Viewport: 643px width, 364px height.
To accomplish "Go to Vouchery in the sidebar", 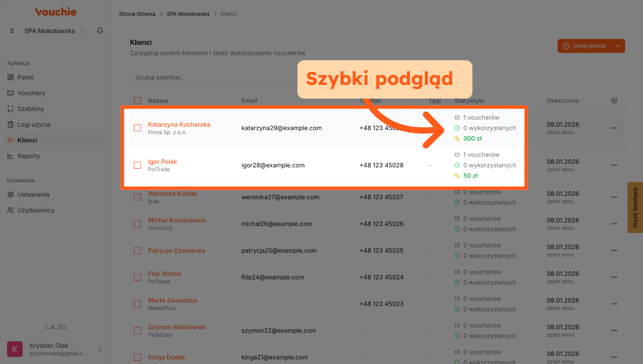I will [x=31, y=93].
